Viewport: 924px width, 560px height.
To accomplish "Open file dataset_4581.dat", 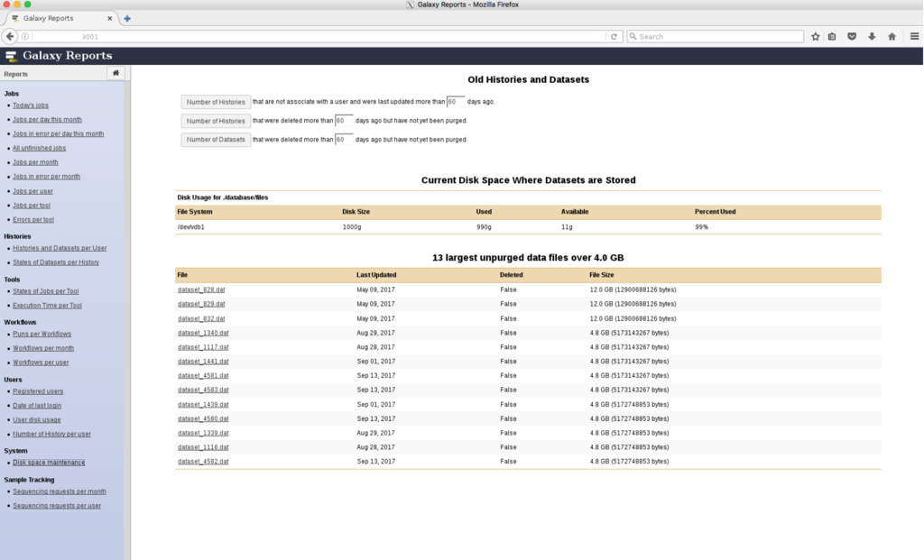I will [203, 376].
